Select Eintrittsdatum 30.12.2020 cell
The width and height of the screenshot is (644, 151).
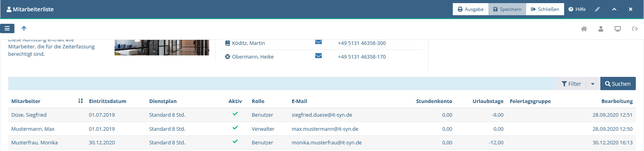coord(102,143)
